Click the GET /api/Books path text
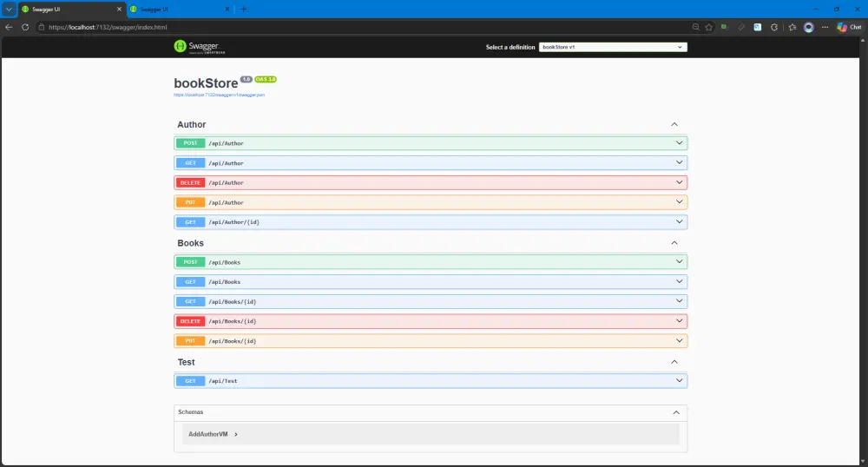This screenshot has width=868, height=467. pyautogui.click(x=224, y=282)
